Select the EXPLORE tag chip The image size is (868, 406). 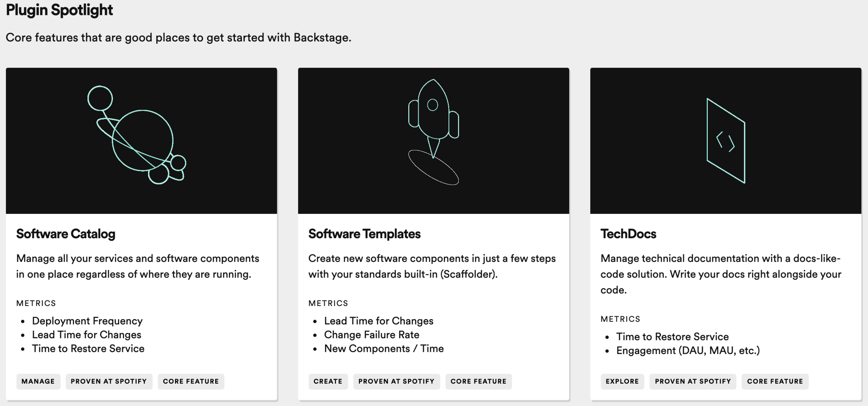click(x=622, y=381)
